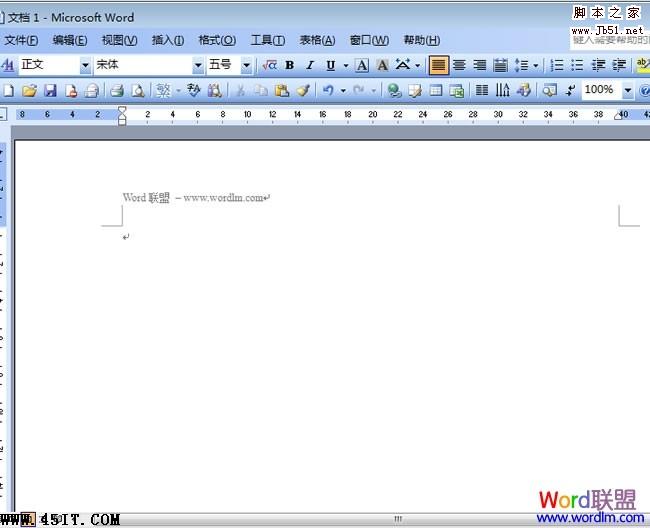Screen dimensions: 650x528
Task: Toggle Distributed alignment
Action: (500, 65)
